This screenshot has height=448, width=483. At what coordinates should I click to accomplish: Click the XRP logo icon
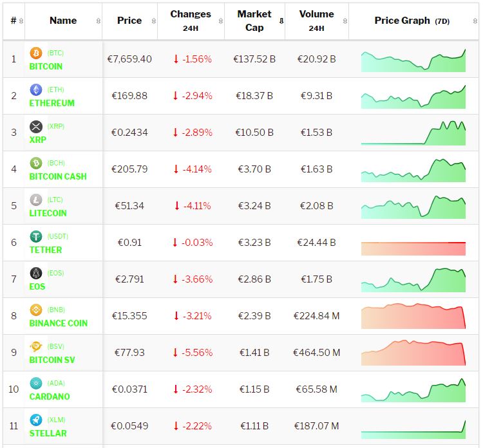[36, 126]
